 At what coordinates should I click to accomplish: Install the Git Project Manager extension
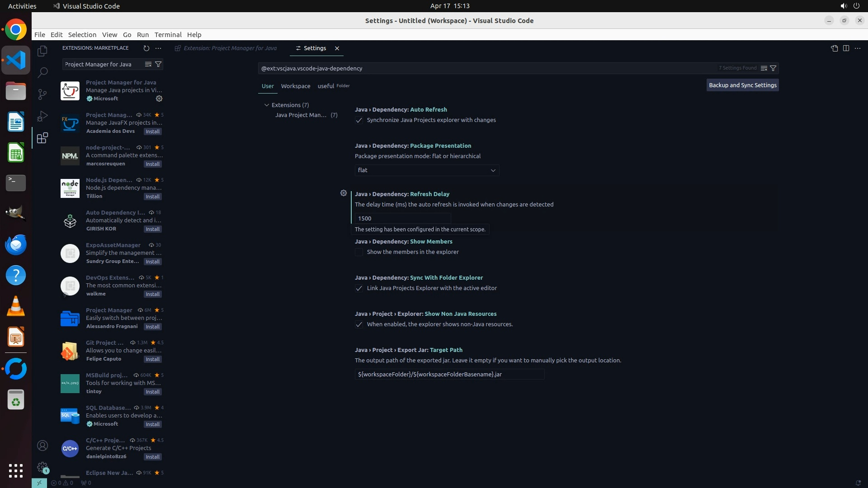click(152, 359)
